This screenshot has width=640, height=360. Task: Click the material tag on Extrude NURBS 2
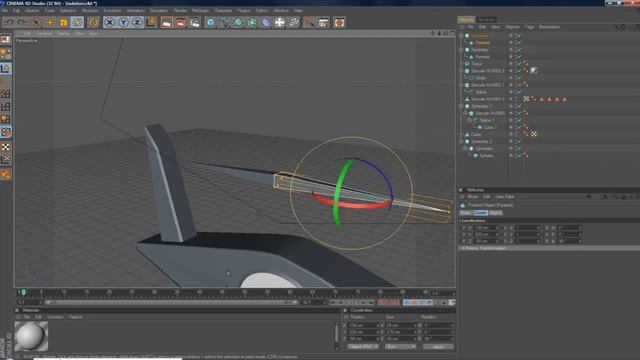[533, 71]
